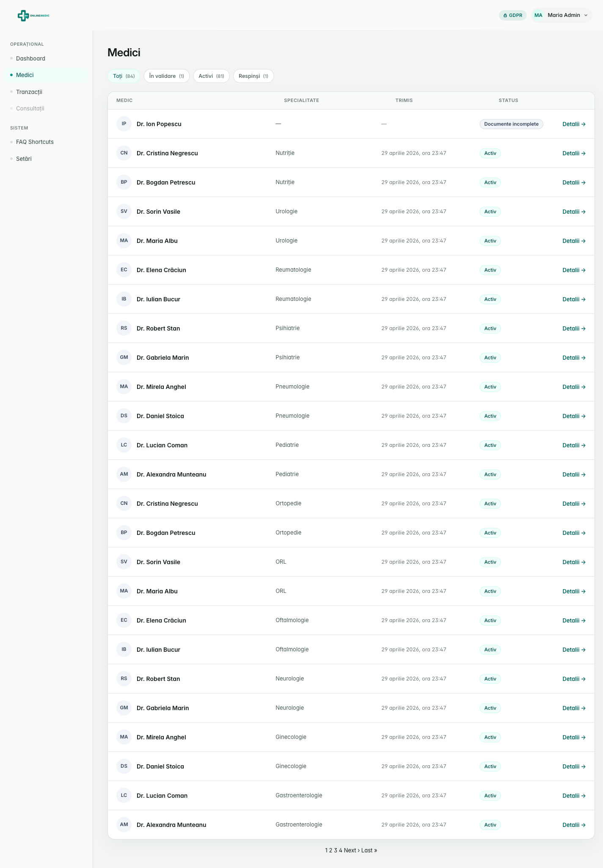
Task: Expand the Maria Admin dropdown chevron
Action: click(x=586, y=15)
